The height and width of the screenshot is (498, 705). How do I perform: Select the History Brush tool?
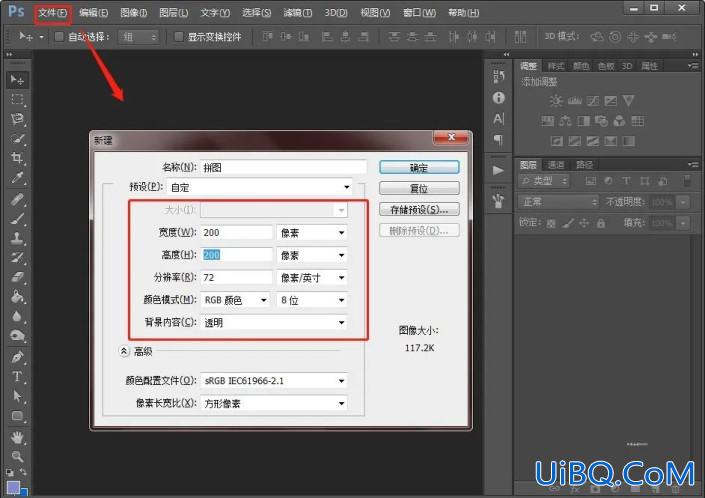point(17,258)
